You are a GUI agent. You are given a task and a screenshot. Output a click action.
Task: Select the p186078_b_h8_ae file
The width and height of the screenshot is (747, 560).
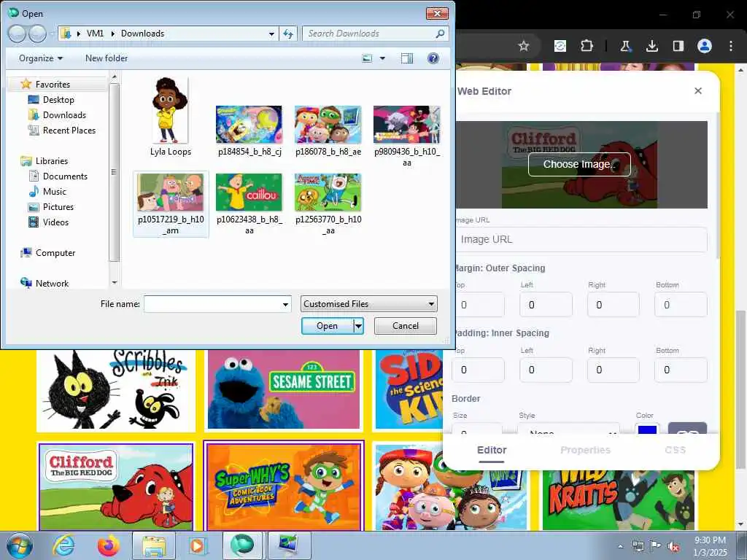coord(328,131)
